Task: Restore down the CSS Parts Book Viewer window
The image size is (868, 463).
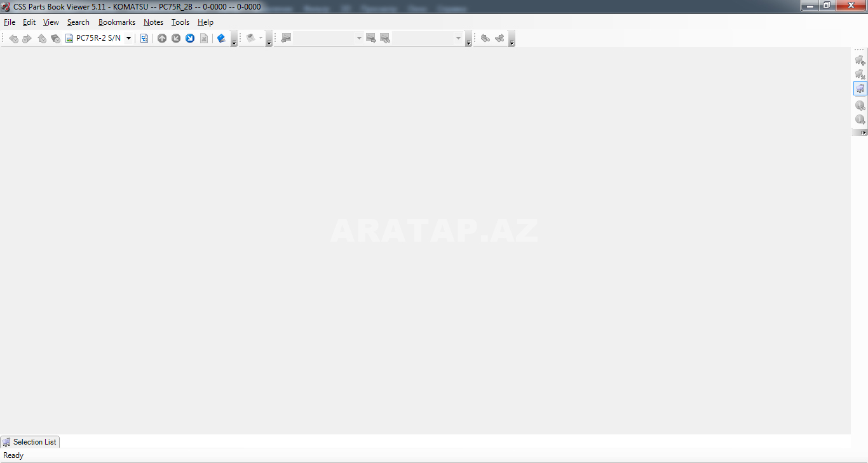Action: [826, 6]
